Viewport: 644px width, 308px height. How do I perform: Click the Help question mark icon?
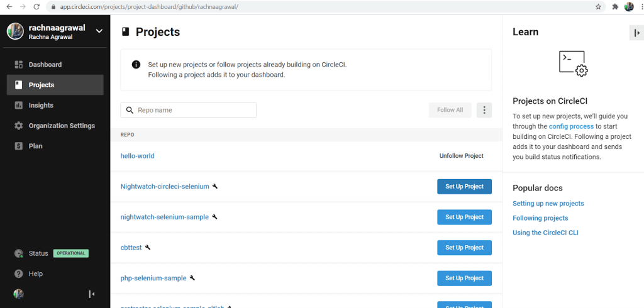18,274
